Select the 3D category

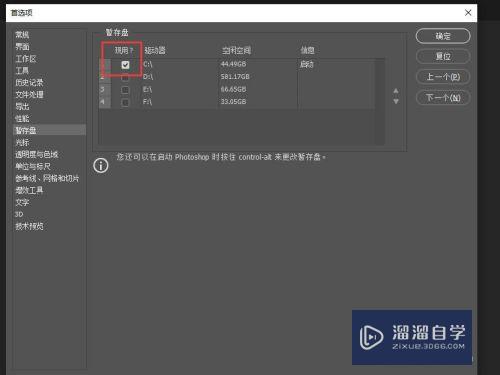point(19,214)
